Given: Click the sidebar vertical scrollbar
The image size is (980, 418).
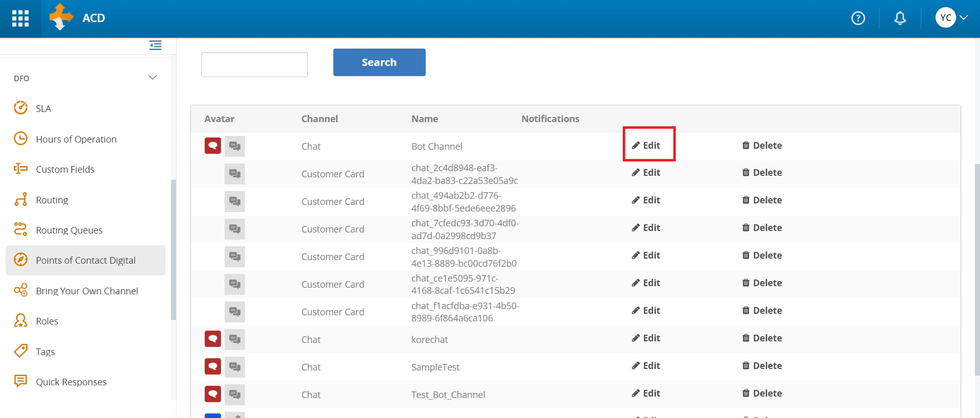Looking at the screenshot, I should (x=174, y=249).
